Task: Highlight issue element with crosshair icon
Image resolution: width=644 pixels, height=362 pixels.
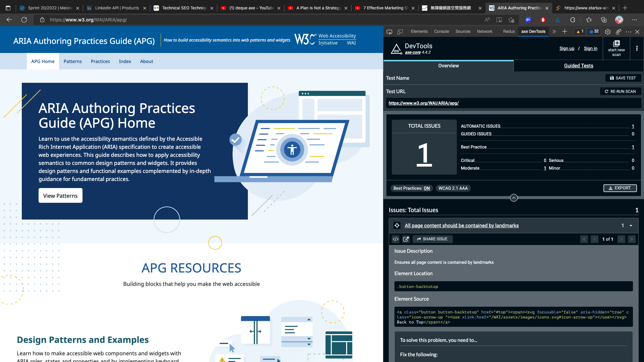Action: 397,226
